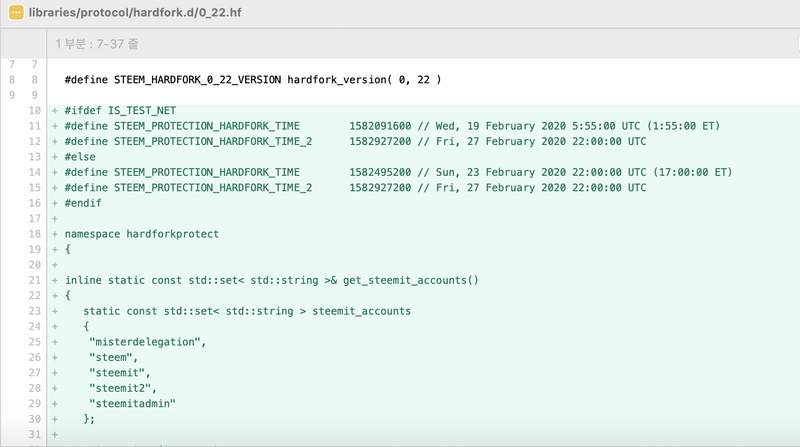Select line with timestamp 1582495200
Screen dimensions: 800x447
[398, 172]
